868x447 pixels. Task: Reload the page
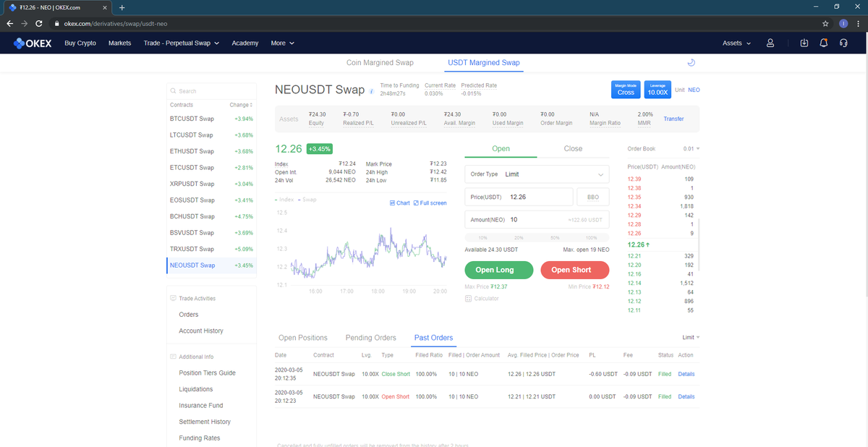pyautogui.click(x=39, y=23)
